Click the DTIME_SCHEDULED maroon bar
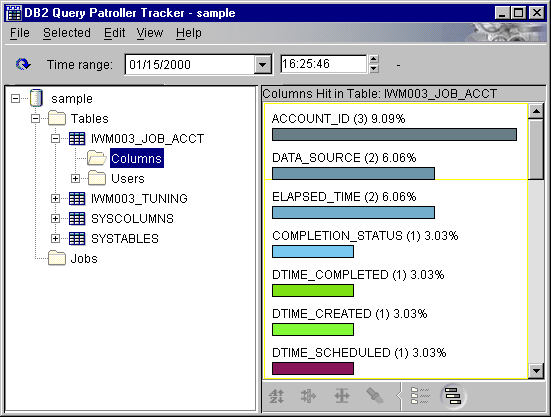This screenshot has width=551, height=417. 313,369
